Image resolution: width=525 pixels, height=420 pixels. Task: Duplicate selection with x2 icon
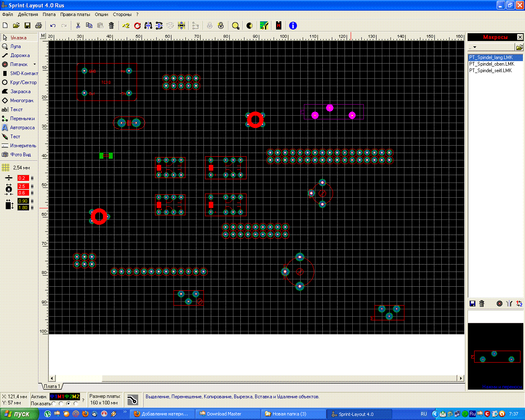[126, 25]
